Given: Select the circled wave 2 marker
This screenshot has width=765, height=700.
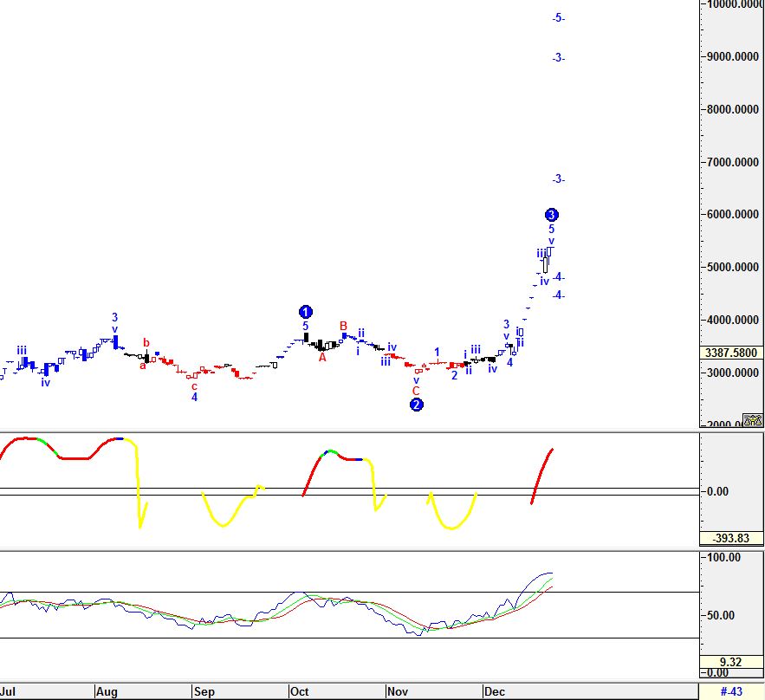Looking at the screenshot, I should [416, 405].
